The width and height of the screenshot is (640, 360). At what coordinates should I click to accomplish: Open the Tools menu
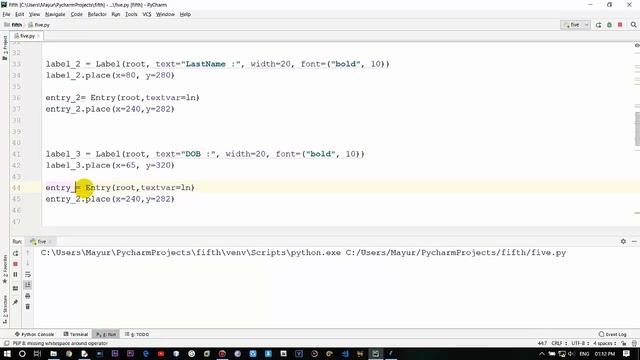tap(131, 14)
